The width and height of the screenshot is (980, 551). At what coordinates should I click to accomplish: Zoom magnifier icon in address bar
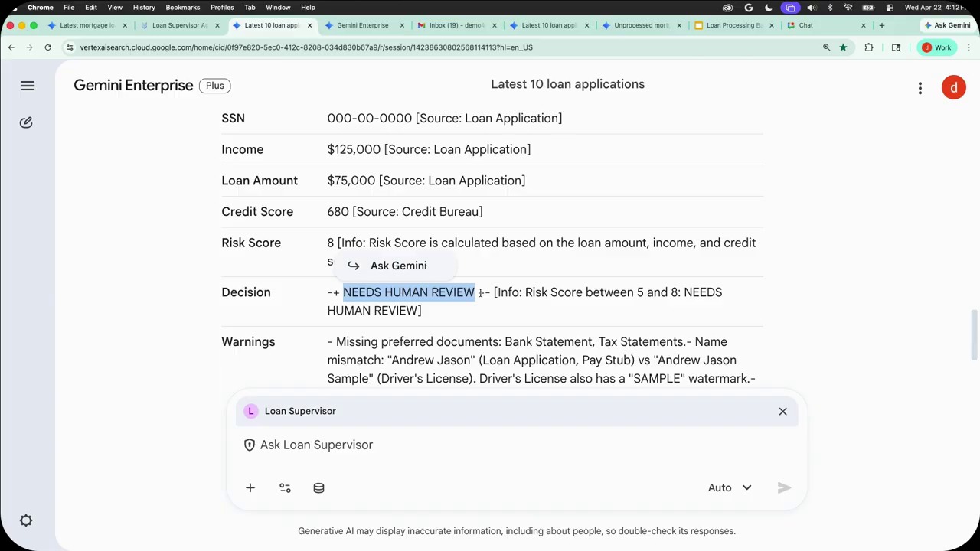point(826,47)
